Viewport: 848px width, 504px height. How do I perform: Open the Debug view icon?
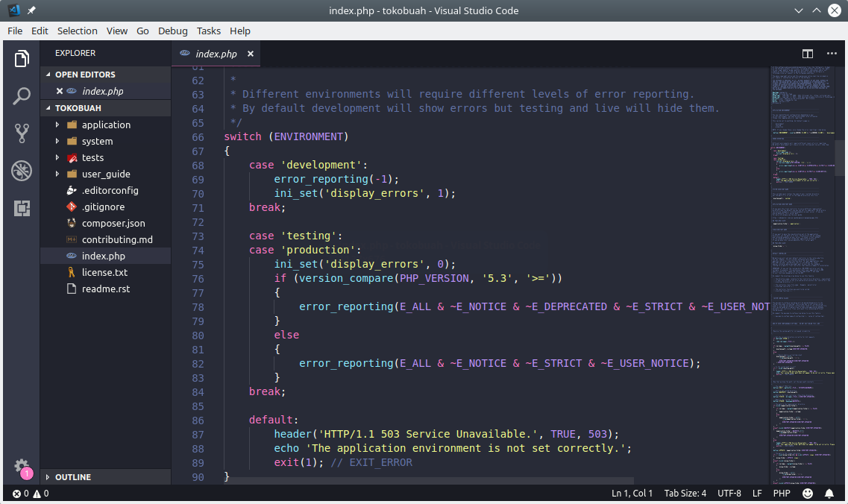22,171
